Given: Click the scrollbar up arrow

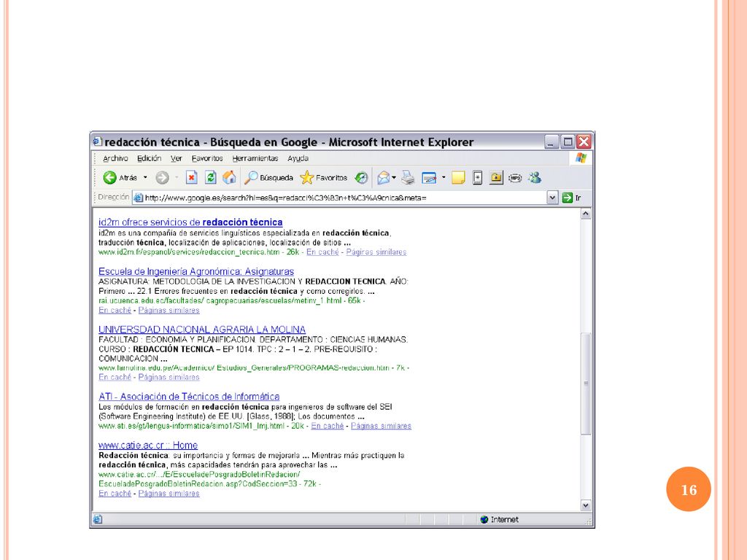Looking at the screenshot, I should 586,214.
